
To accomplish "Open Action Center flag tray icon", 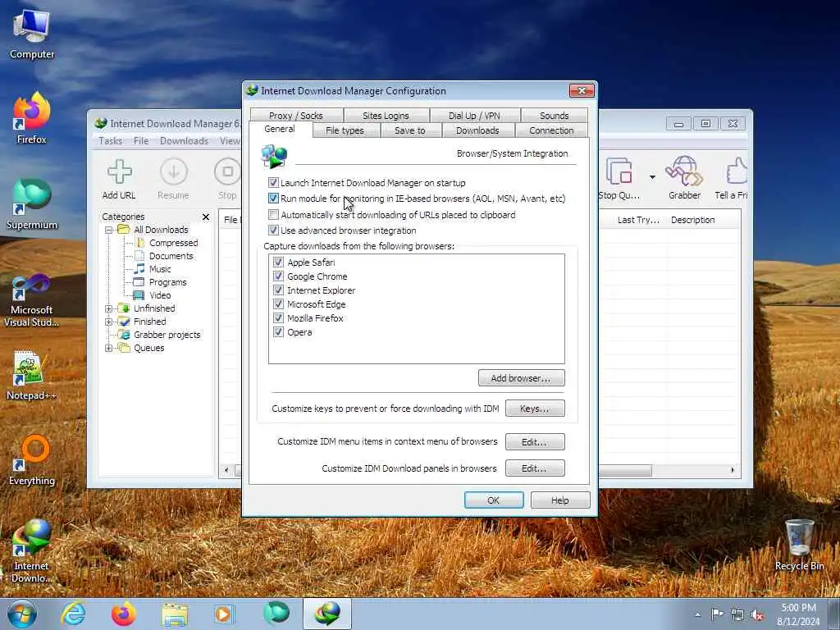I will (x=717, y=614).
